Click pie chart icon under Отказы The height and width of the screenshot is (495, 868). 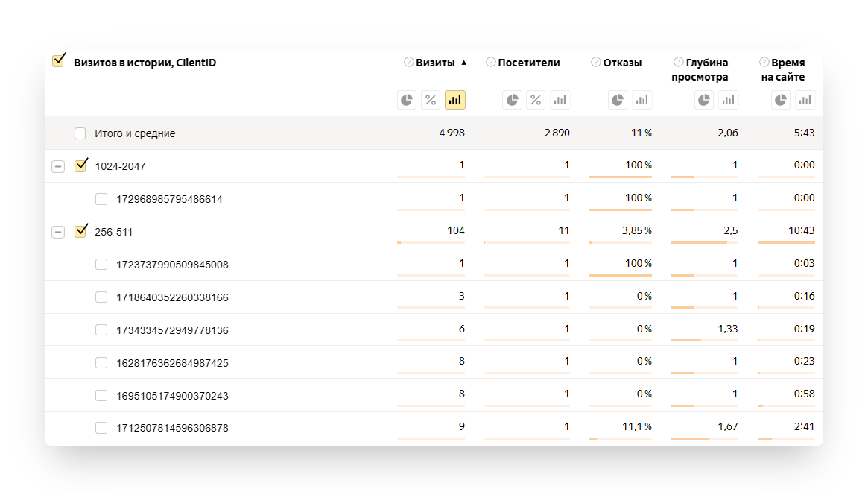pos(618,100)
